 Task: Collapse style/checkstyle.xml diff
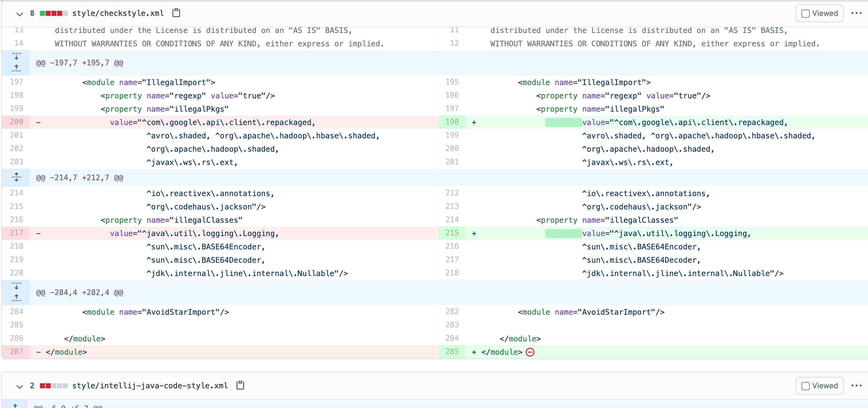(x=20, y=14)
